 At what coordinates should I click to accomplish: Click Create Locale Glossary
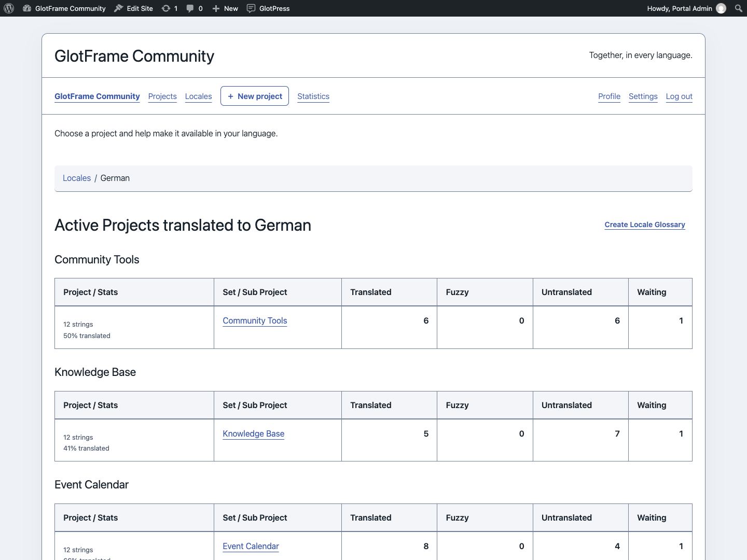click(645, 225)
